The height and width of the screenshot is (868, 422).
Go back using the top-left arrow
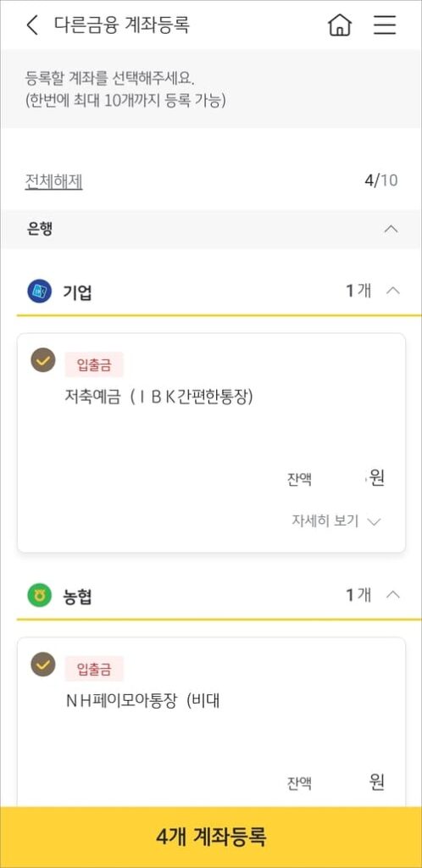pyautogui.click(x=33, y=25)
